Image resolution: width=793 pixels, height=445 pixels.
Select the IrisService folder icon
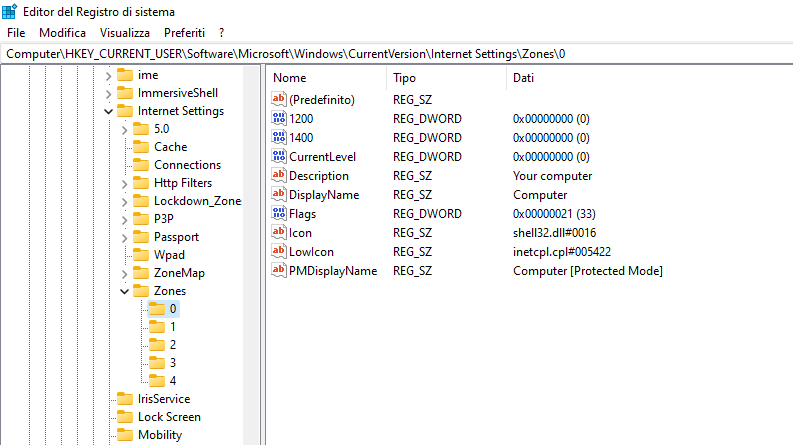point(124,398)
